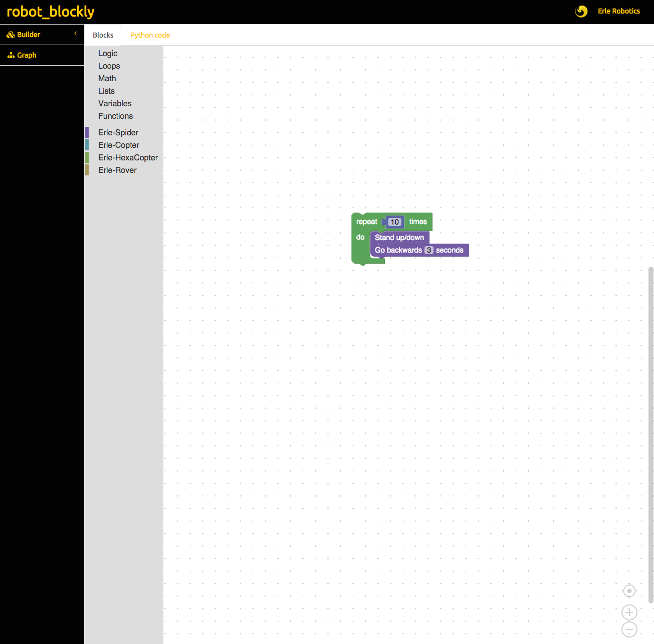Open the Graph section in sidebar
Image resolution: width=654 pixels, height=644 pixels.
[x=42, y=55]
